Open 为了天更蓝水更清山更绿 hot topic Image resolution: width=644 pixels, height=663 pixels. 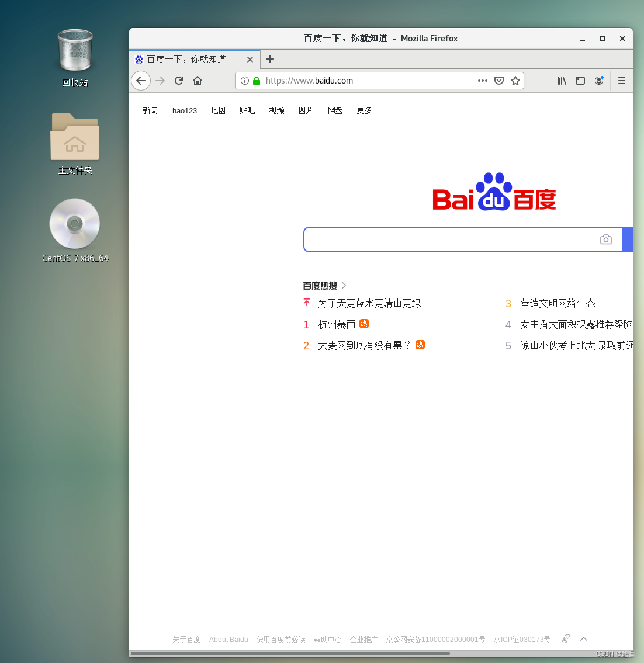click(x=369, y=304)
